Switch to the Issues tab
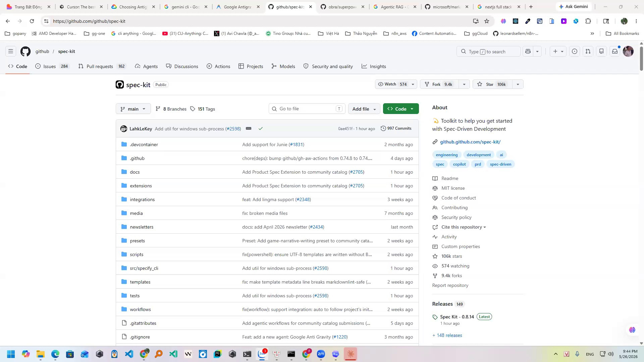 52,66
